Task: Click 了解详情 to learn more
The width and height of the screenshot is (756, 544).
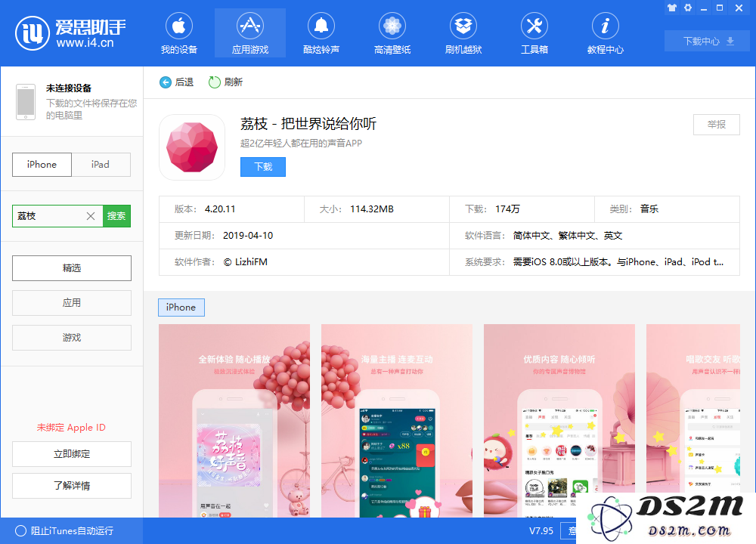Action: pyautogui.click(x=72, y=486)
